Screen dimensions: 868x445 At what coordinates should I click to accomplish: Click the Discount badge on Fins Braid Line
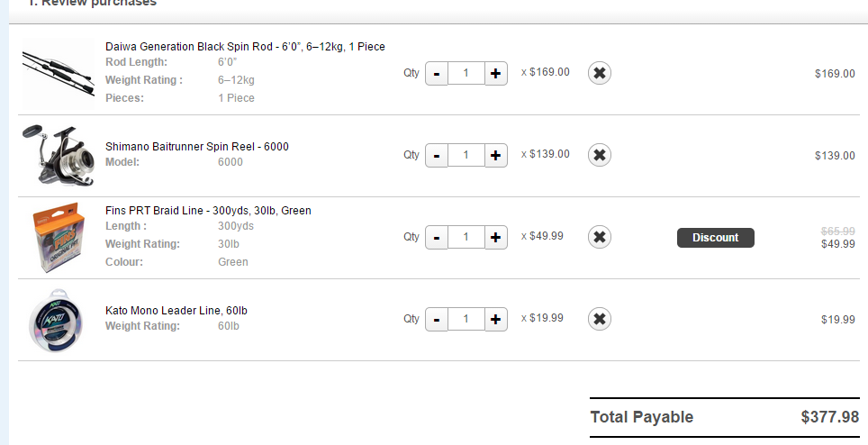pyautogui.click(x=715, y=238)
